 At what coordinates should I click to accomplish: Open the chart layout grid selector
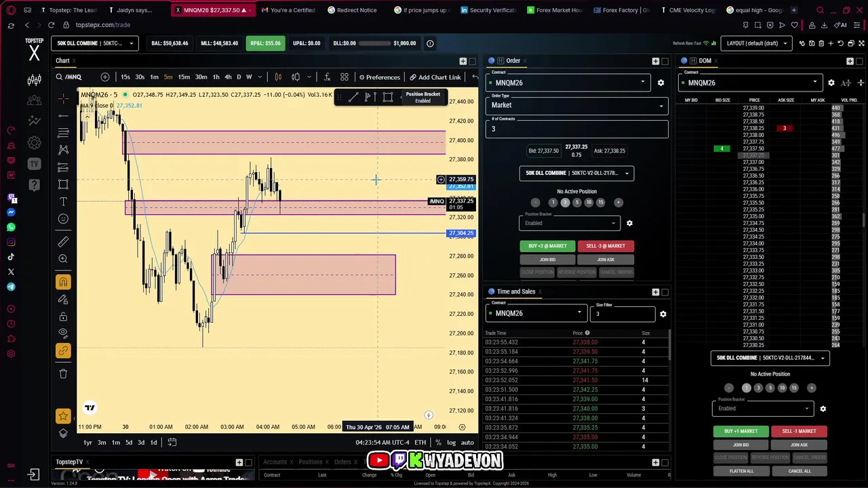[x=344, y=77]
